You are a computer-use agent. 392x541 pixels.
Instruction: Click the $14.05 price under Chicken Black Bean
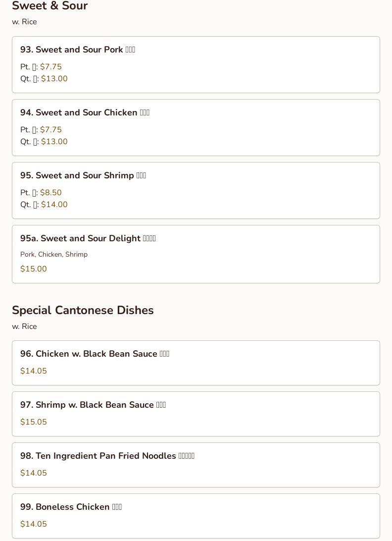click(x=34, y=371)
